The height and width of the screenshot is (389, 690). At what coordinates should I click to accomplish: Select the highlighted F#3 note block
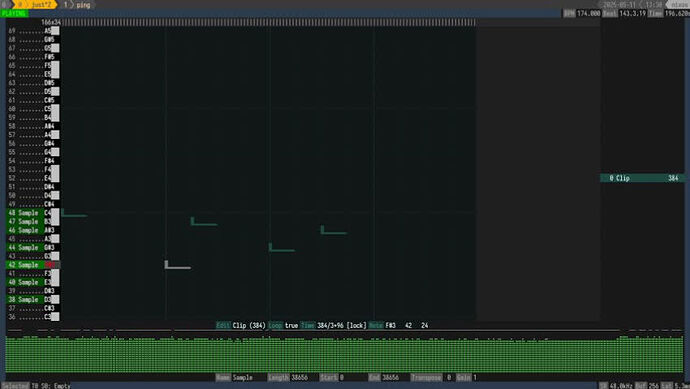tap(178, 264)
